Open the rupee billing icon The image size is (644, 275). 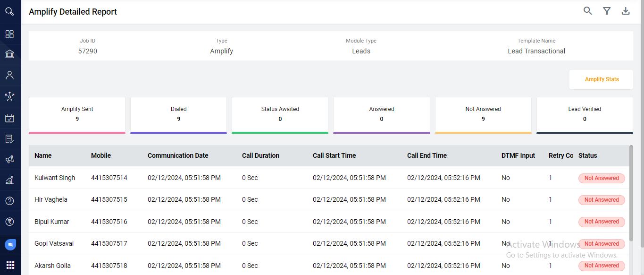click(9, 222)
